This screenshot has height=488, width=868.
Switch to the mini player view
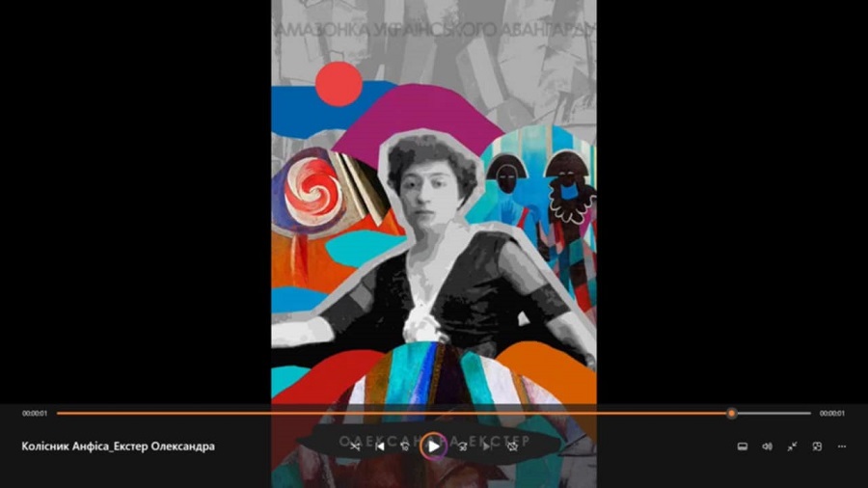[x=817, y=446]
